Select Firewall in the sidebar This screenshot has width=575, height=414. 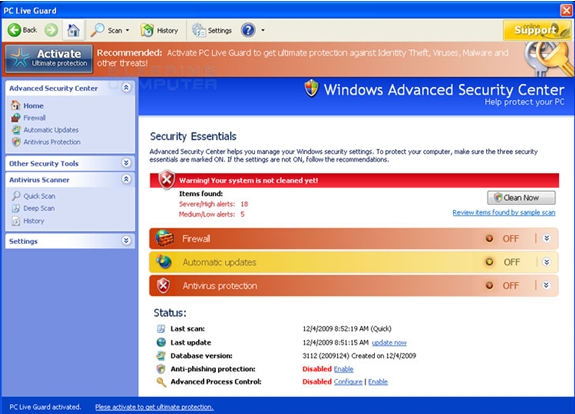[x=34, y=118]
